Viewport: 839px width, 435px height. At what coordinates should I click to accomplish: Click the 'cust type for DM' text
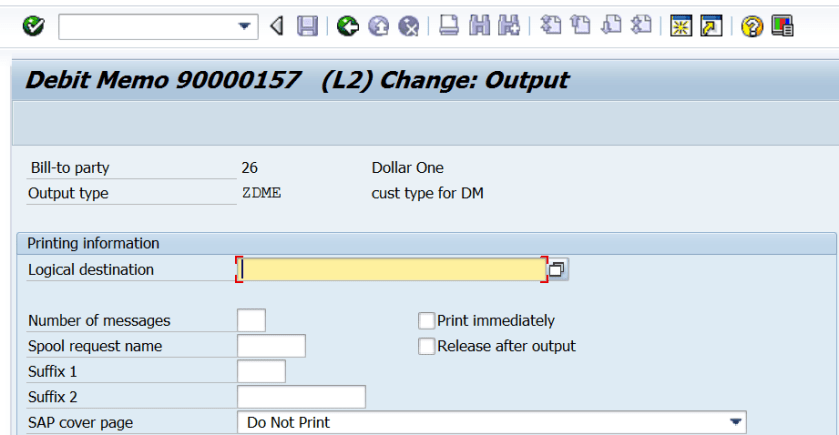point(428,193)
